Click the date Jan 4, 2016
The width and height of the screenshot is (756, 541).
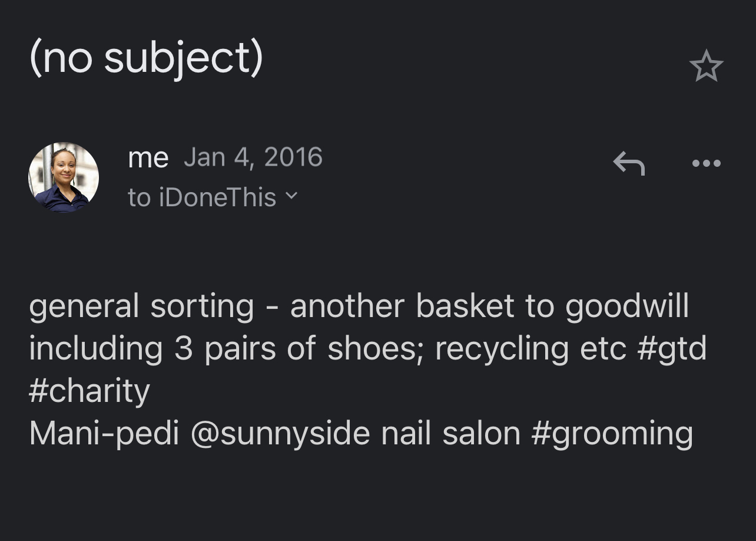[x=253, y=158]
